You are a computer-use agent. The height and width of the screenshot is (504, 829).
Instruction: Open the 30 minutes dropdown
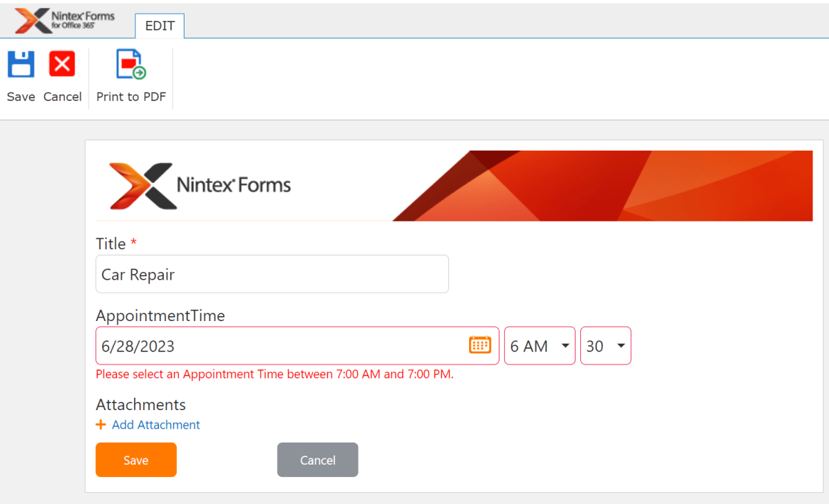[605, 345]
